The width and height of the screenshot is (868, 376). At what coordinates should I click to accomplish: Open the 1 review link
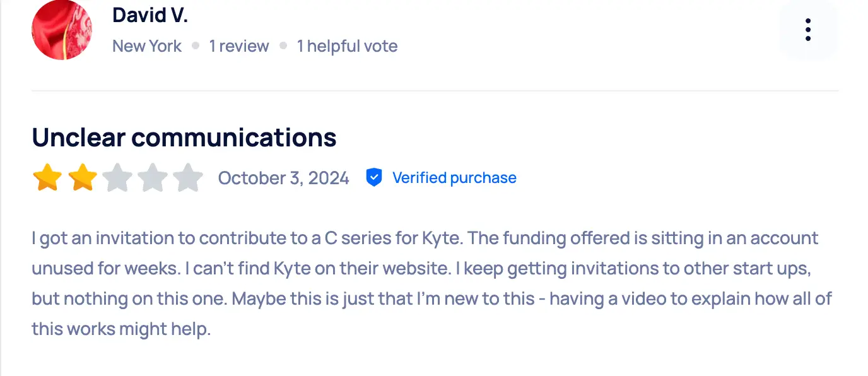pos(239,45)
